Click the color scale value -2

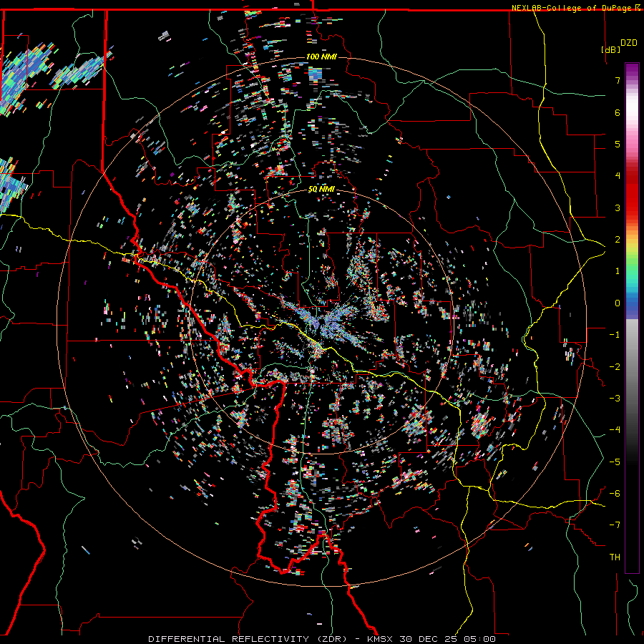click(x=615, y=367)
